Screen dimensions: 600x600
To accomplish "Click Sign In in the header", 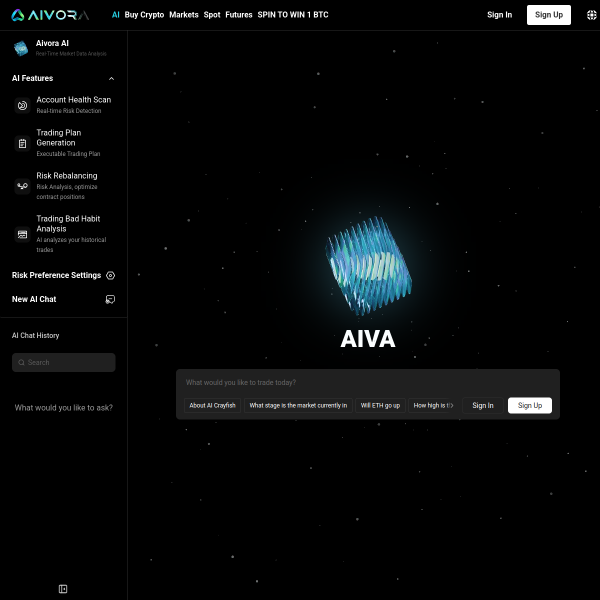I will (499, 15).
